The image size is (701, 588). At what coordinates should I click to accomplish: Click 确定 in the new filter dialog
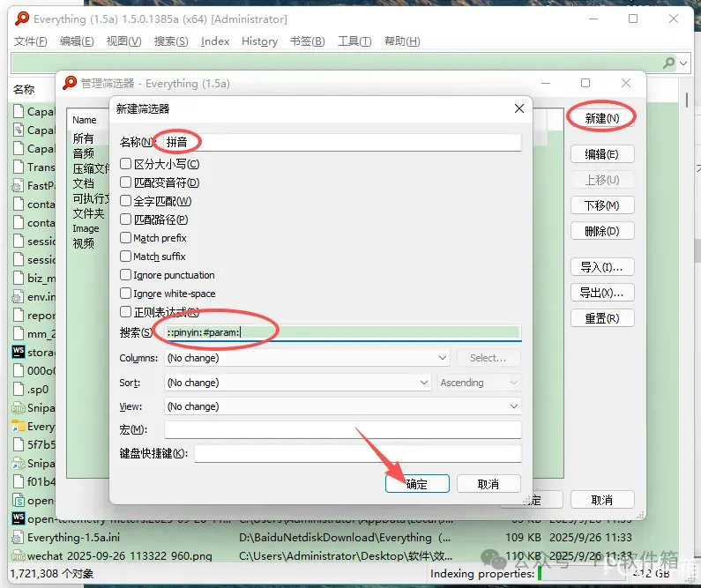point(417,484)
